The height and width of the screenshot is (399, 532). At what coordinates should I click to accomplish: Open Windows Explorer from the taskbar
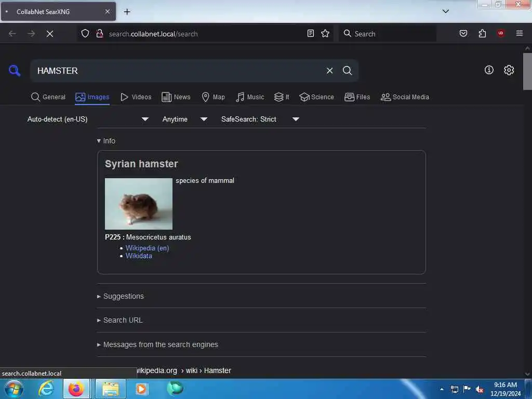pyautogui.click(x=110, y=389)
